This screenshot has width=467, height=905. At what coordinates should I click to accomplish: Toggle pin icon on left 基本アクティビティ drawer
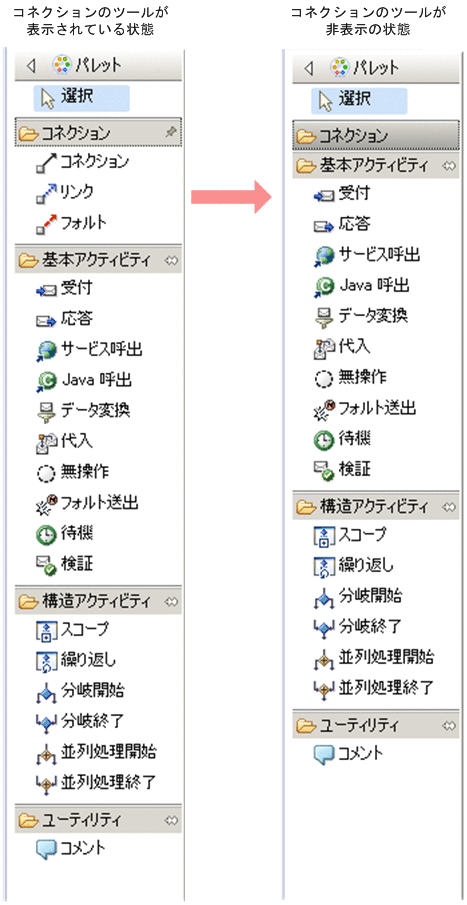click(x=172, y=261)
